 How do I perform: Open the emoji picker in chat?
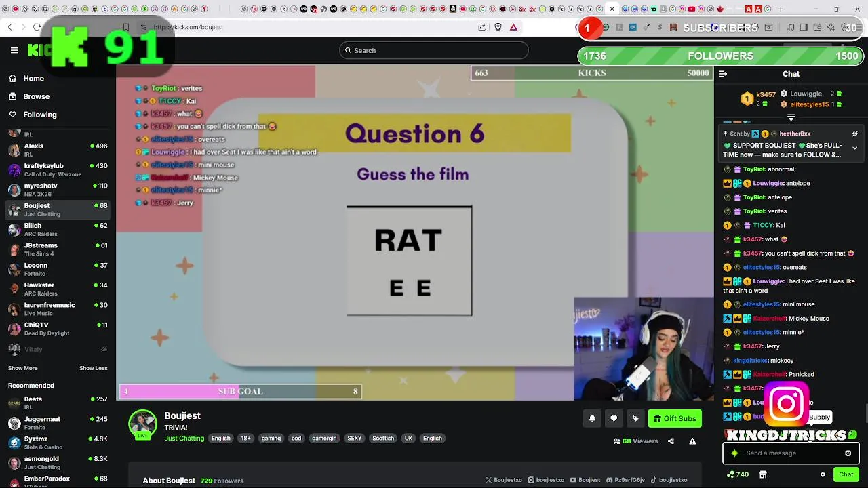point(848,453)
